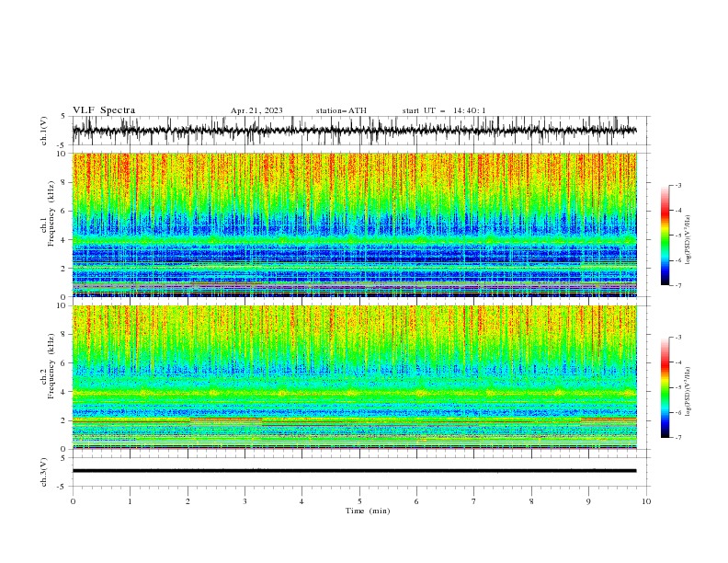Click time axis tick label "0"
This screenshot has width=728, height=563.
73,501
